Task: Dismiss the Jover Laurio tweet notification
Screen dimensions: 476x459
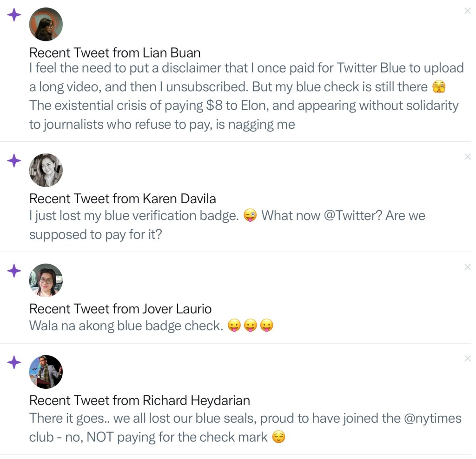Action: point(467,267)
